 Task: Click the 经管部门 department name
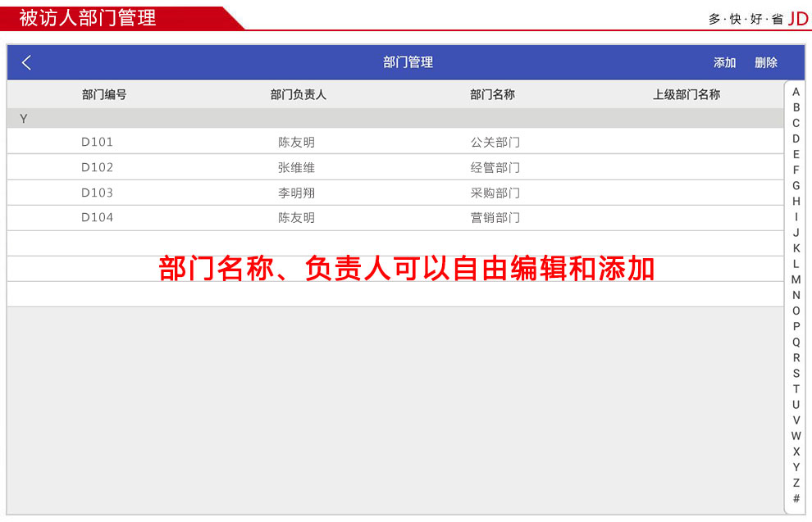click(x=495, y=168)
